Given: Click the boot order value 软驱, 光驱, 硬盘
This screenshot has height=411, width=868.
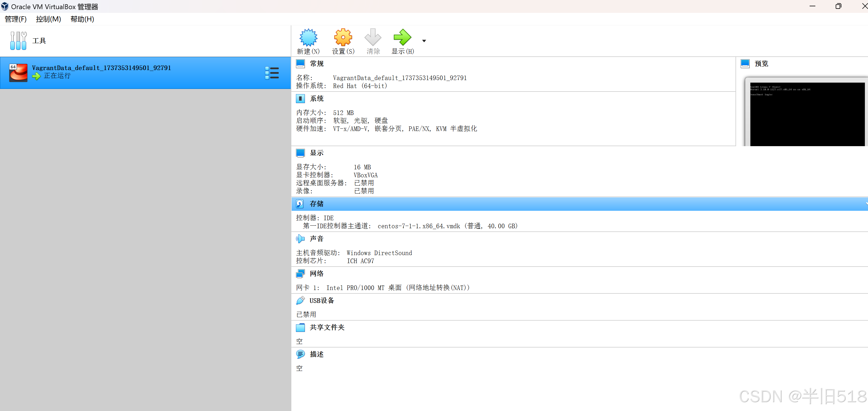Looking at the screenshot, I should click(360, 121).
